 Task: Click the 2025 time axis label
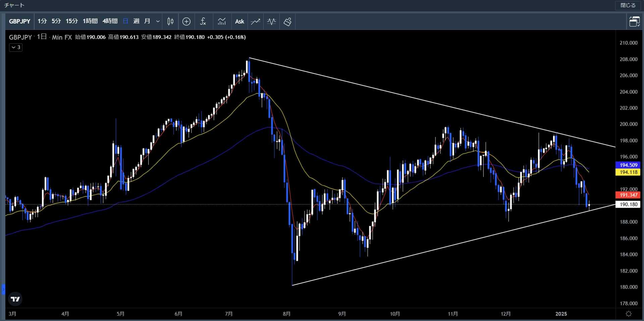point(561,314)
